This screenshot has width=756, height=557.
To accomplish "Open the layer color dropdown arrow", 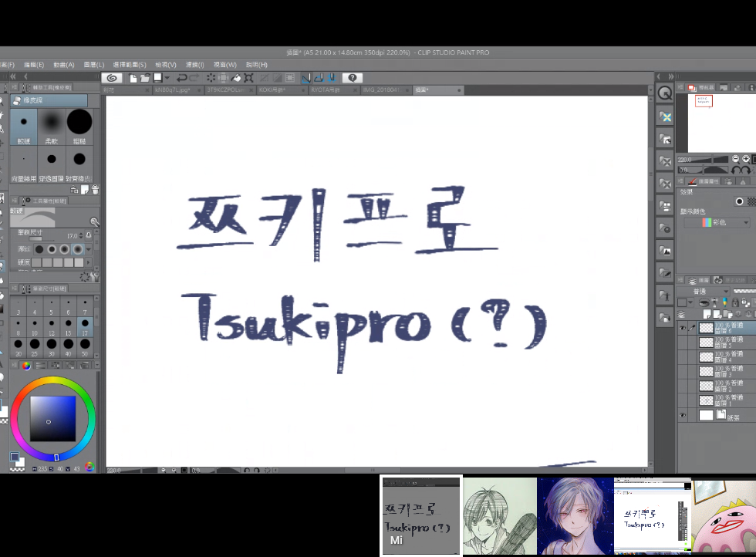I will (690, 302).
